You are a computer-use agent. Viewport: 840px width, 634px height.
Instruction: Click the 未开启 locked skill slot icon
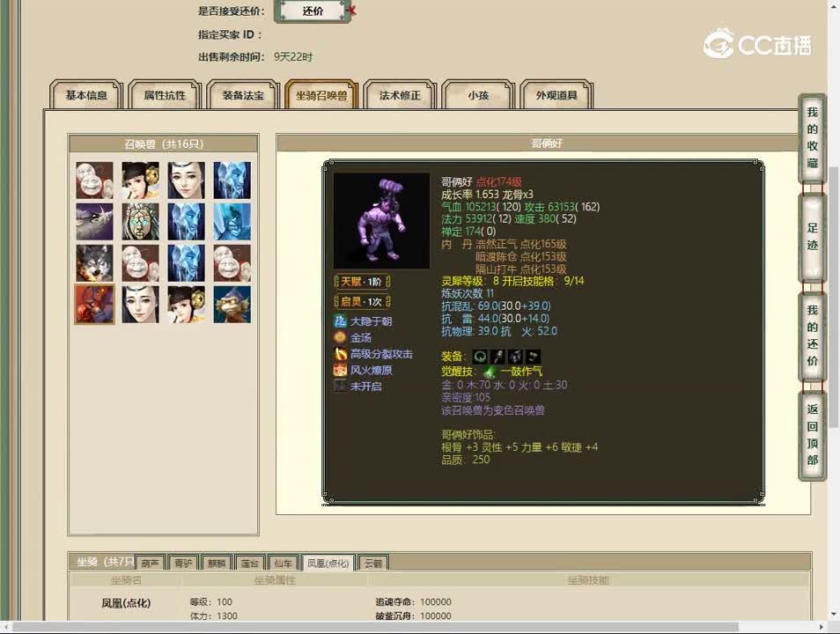pos(340,386)
